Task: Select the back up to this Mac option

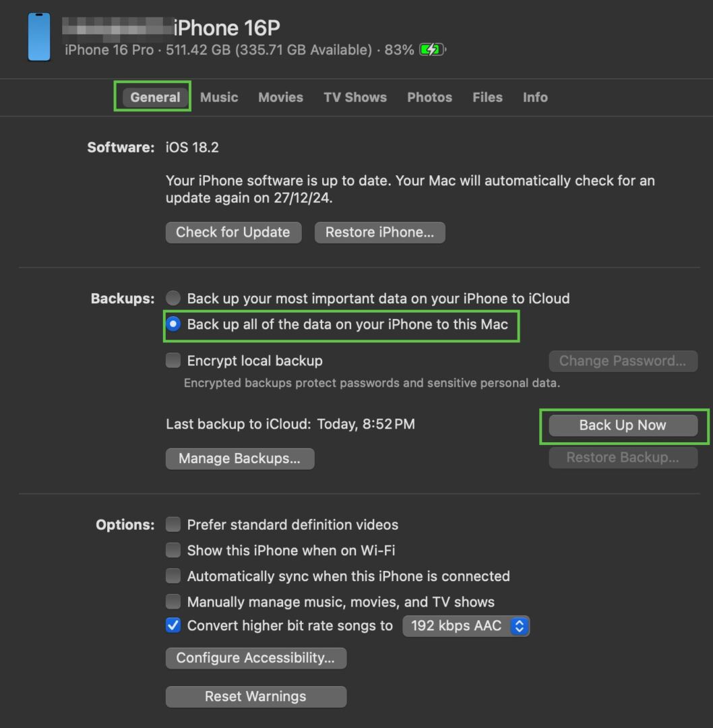Action: [174, 324]
